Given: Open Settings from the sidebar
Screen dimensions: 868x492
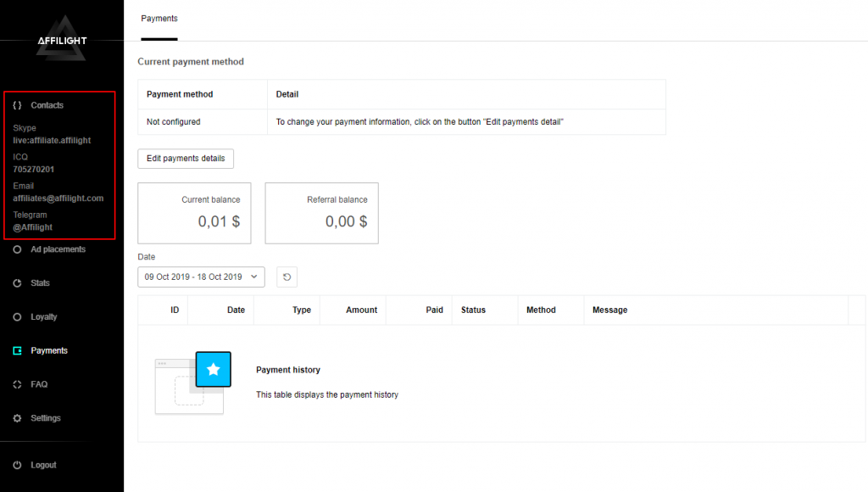Looking at the screenshot, I should [46, 418].
